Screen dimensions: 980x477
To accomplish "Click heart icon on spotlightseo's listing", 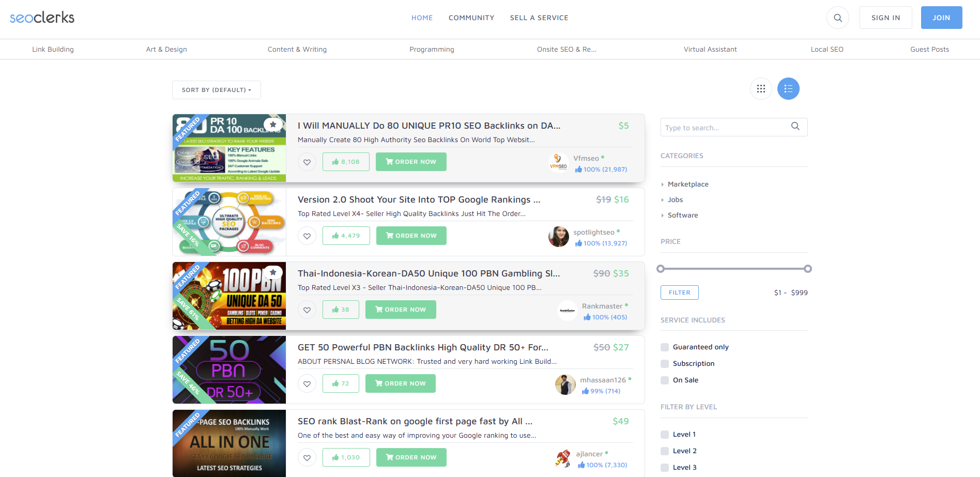I will [307, 236].
